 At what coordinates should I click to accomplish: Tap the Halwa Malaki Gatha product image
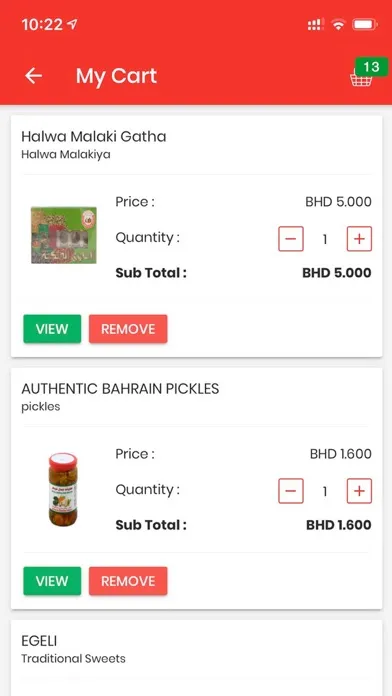pos(64,235)
